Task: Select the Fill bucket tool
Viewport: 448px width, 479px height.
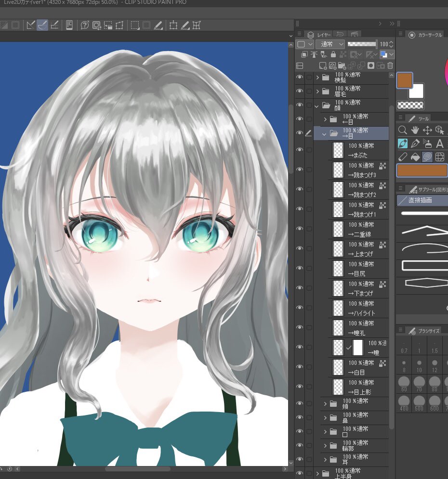Action: point(415,156)
